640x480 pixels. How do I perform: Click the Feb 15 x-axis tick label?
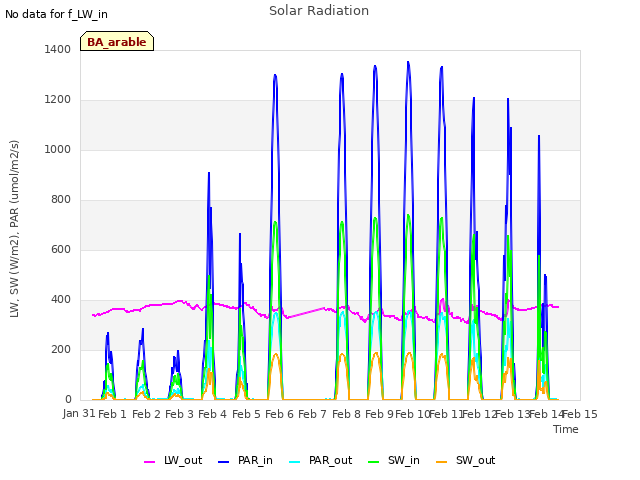580,414
